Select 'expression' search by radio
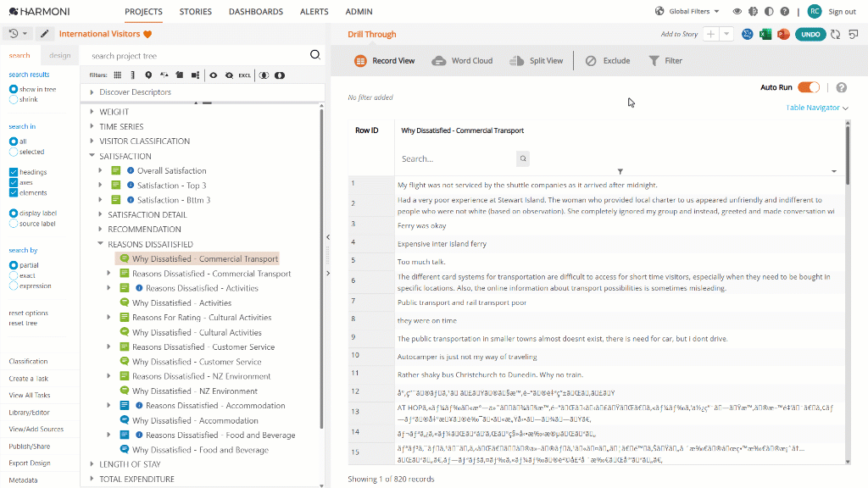 tap(14, 286)
